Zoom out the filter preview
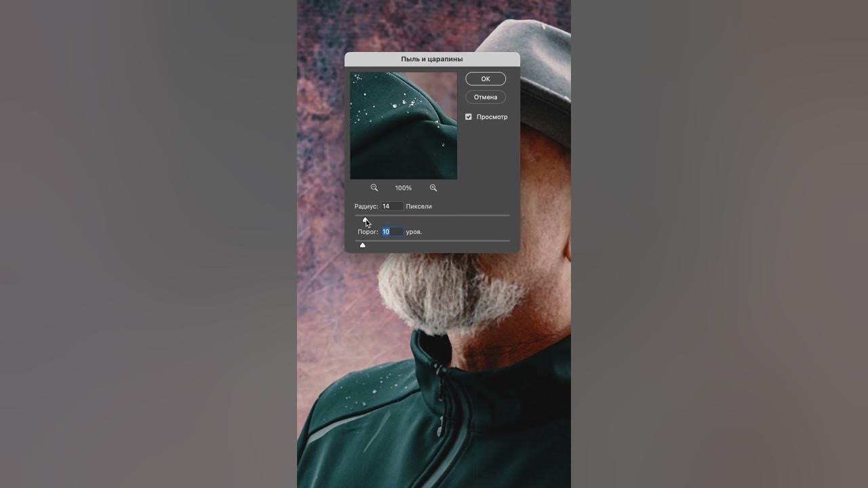This screenshot has width=868, height=488. (x=374, y=188)
